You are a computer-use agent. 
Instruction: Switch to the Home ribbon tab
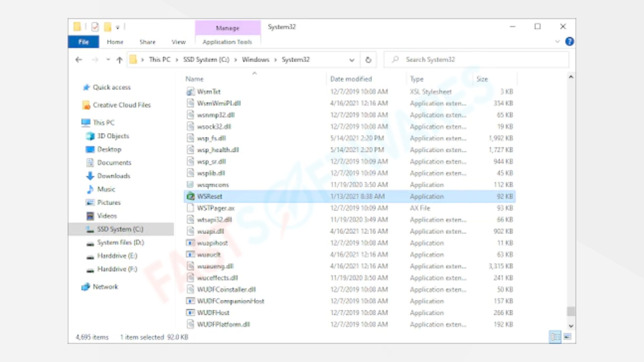(x=115, y=42)
